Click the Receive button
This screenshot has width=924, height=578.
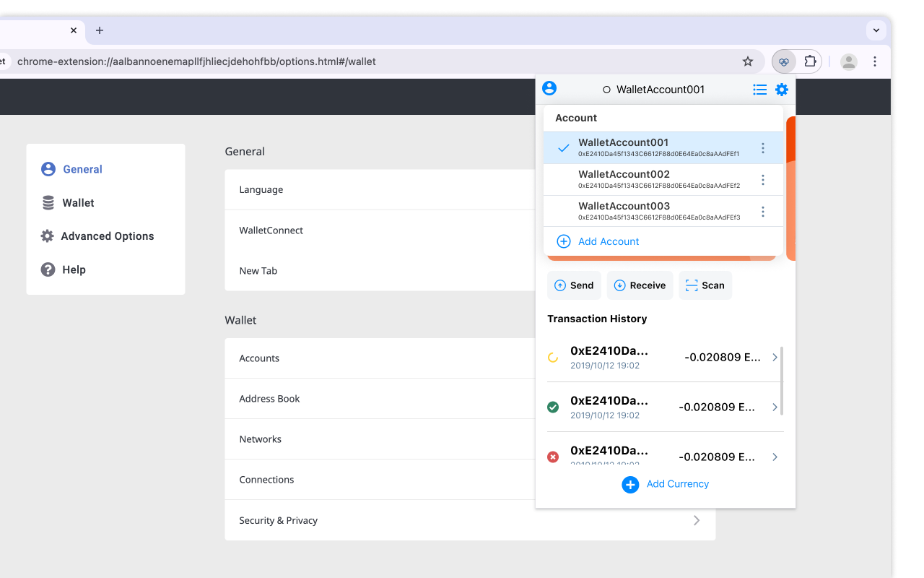click(640, 285)
